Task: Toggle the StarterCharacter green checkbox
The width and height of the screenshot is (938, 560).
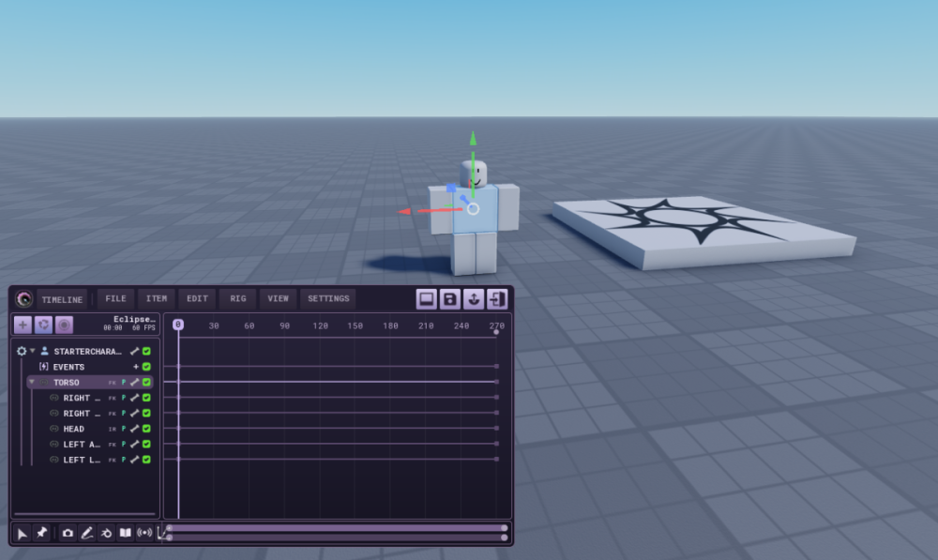Action: [x=146, y=351]
